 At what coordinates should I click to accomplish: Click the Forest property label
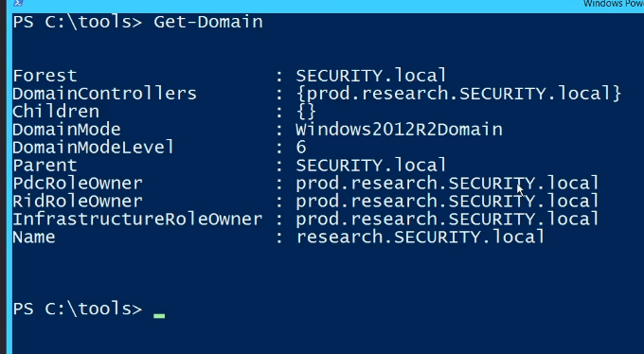tap(45, 76)
